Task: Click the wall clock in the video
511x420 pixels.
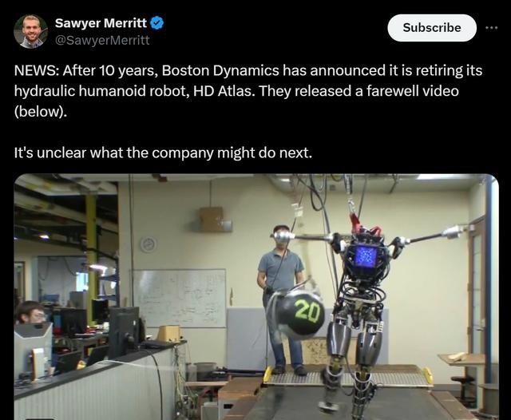Action: tap(149, 244)
